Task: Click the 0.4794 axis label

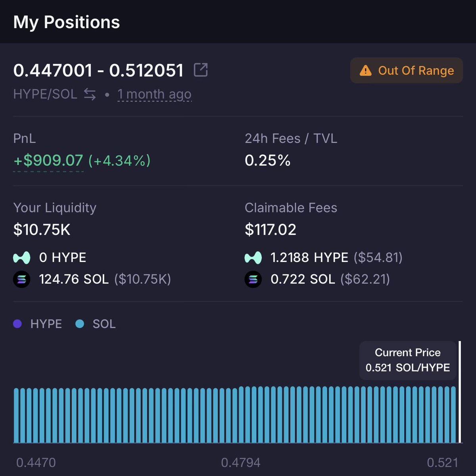Action: tap(241, 463)
